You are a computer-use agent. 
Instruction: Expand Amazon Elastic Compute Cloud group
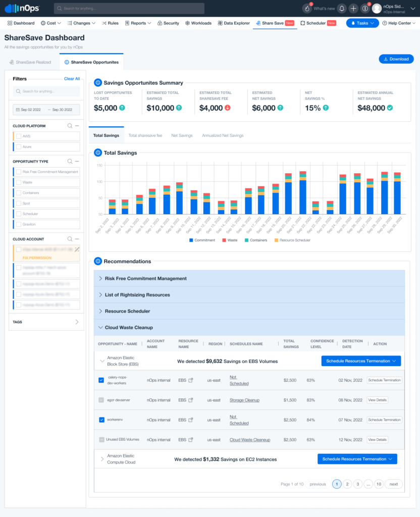[102, 459]
